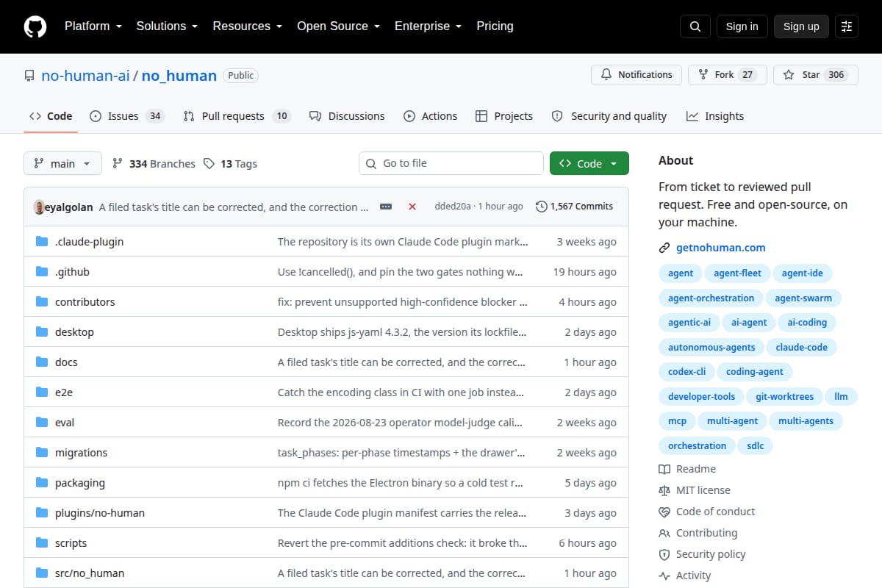Open the getnohuman.com website link
The width and height of the screenshot is (882, 588).
tap(721, 248)
